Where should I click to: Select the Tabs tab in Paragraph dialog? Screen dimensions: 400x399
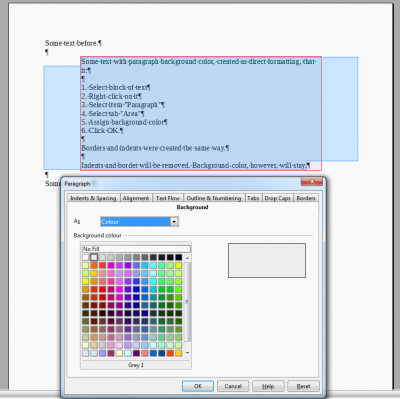coord(253,198)
